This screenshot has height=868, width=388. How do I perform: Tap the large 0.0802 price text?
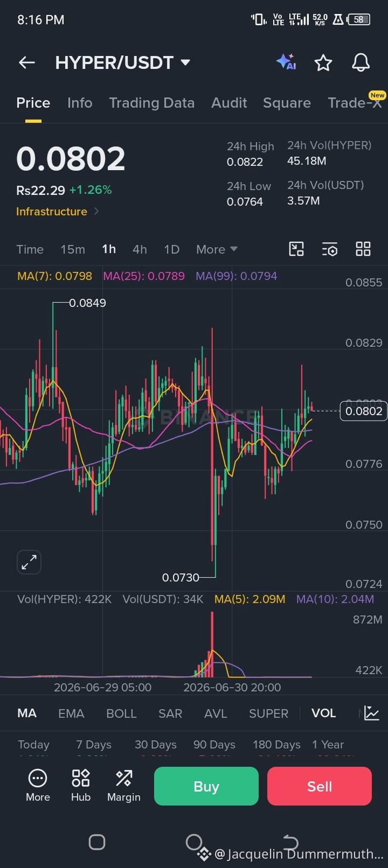[71, 158]
